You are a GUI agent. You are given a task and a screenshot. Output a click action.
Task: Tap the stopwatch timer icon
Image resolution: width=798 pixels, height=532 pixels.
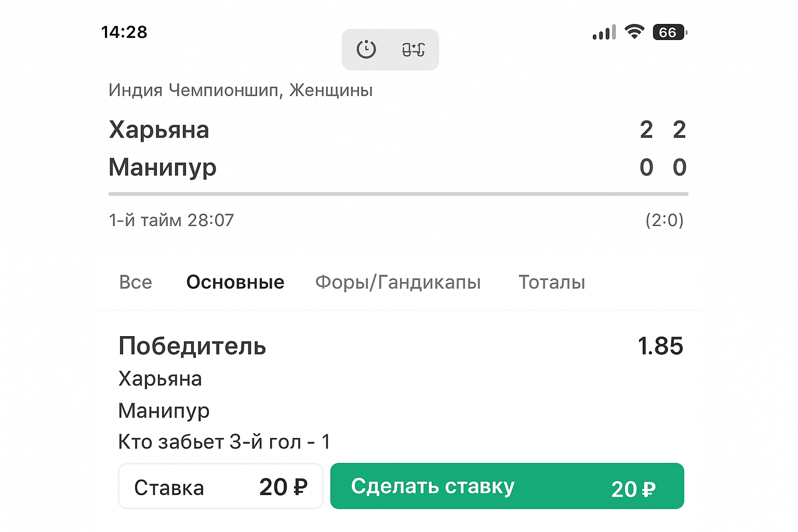(x=366, y=49)
